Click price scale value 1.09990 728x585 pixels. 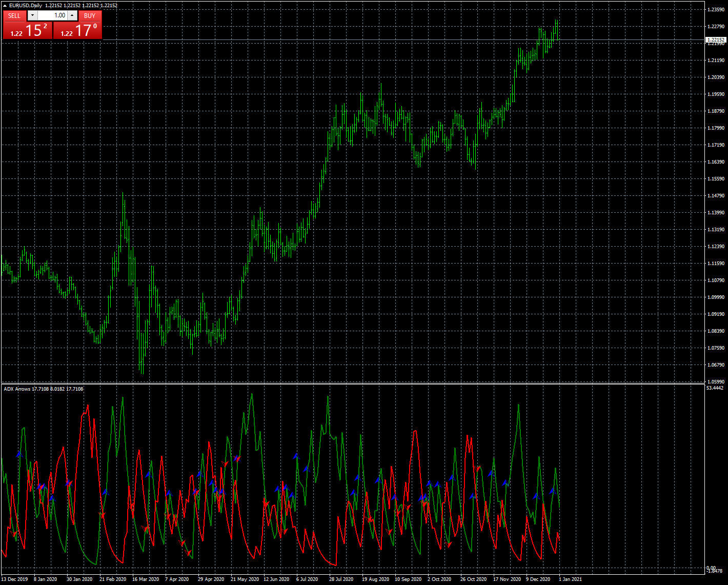[x=716, y=297]
